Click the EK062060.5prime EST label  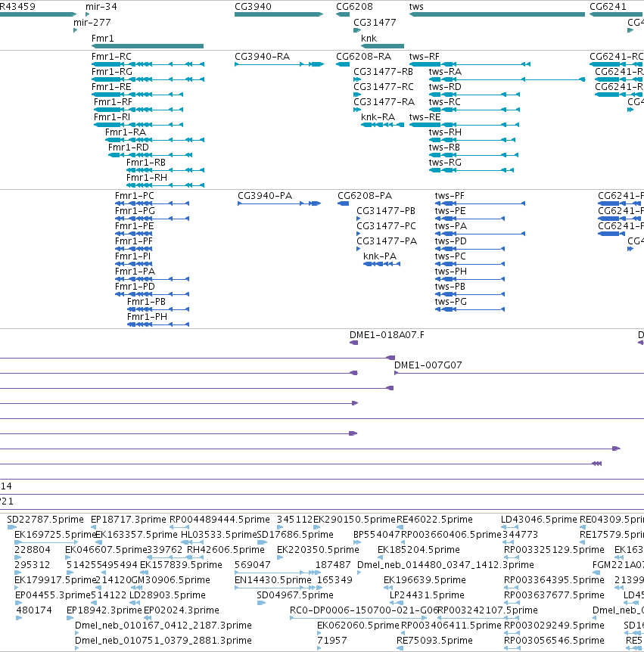(x=358, y=626)
